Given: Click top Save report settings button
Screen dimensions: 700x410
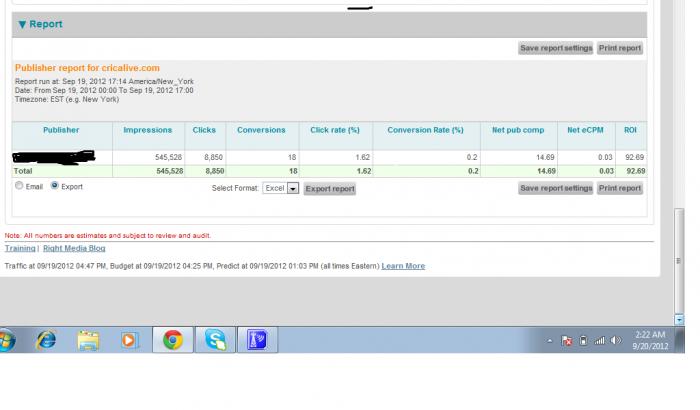Looking at the screenshot, I should (x=556, y=48).
